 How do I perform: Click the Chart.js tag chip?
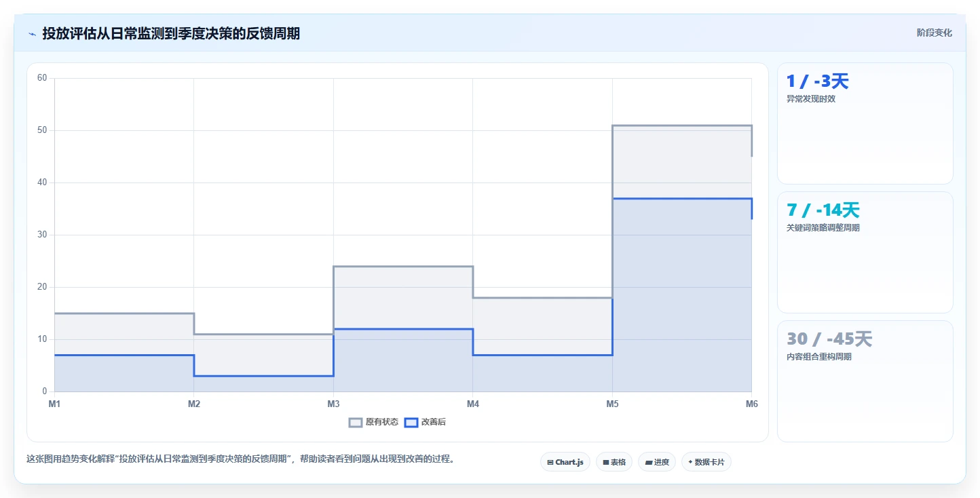[565, 462]
